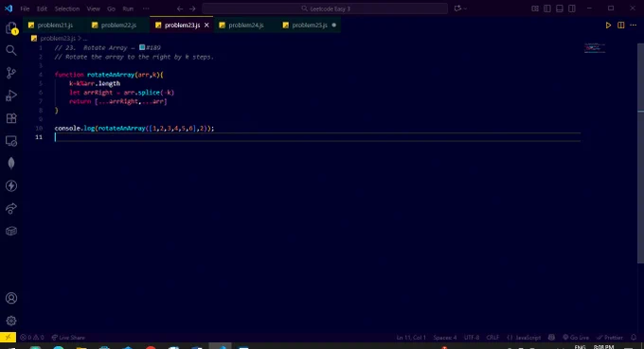Change indentation via Spaces: 4

[x=445, y=338]
